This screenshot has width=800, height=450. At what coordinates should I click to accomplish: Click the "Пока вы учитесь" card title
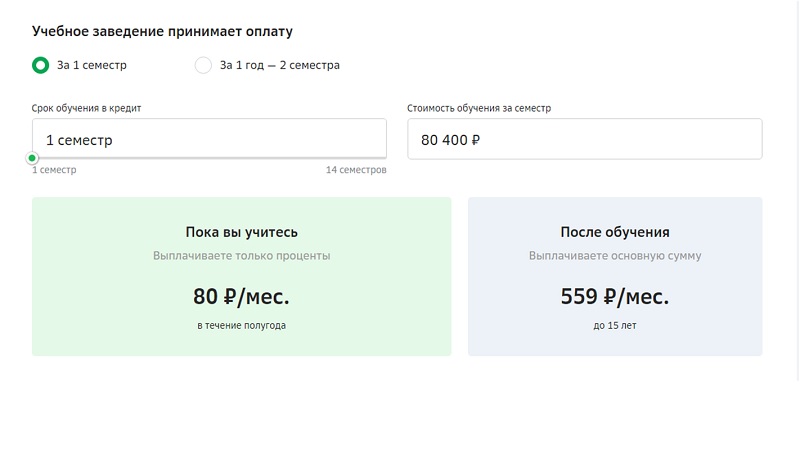point(241,233)
